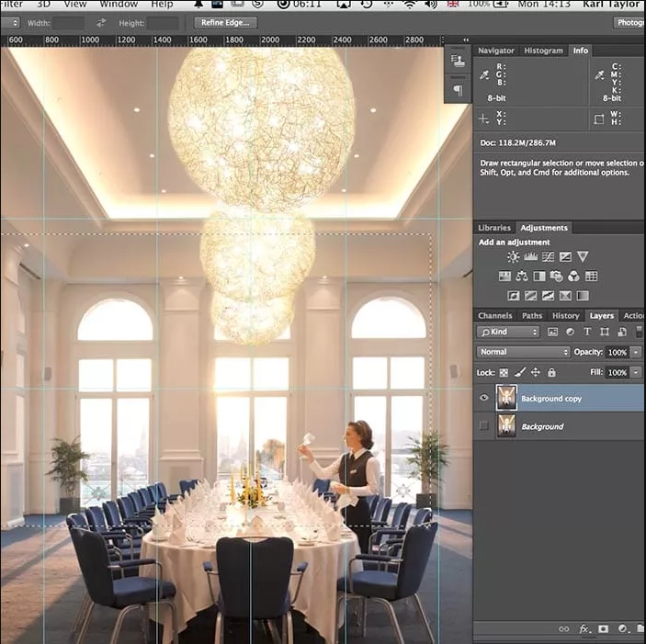
Task: Open the Normal blend mode dropdown
Action: point(523,352)
